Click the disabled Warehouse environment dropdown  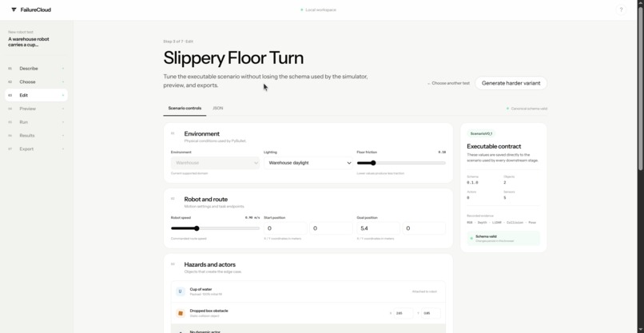tap(215, 163)
